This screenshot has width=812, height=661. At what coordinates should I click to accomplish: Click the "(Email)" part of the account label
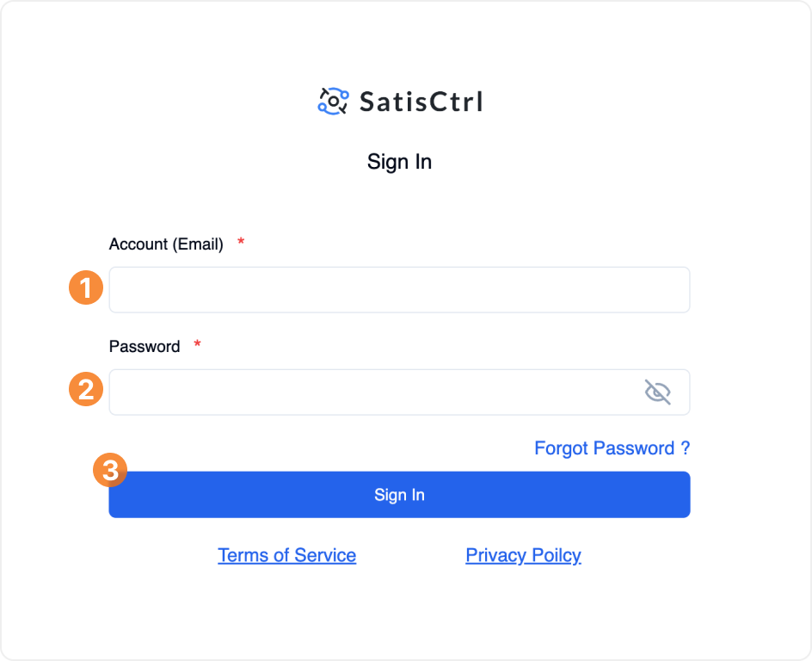click(198, 244)
